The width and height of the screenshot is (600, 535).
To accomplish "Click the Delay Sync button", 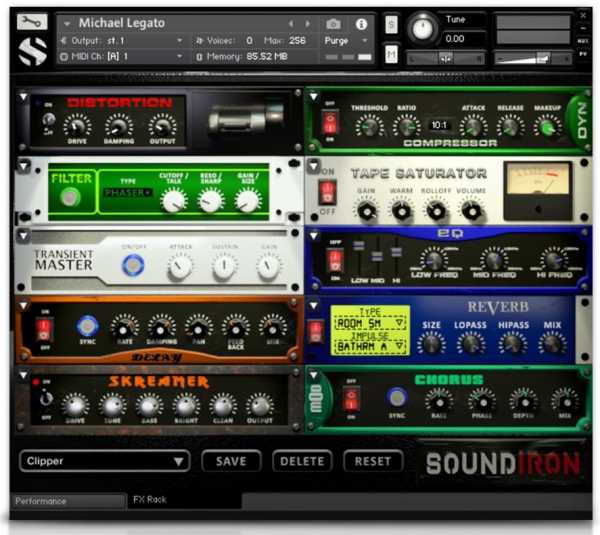I will (87, 326).
